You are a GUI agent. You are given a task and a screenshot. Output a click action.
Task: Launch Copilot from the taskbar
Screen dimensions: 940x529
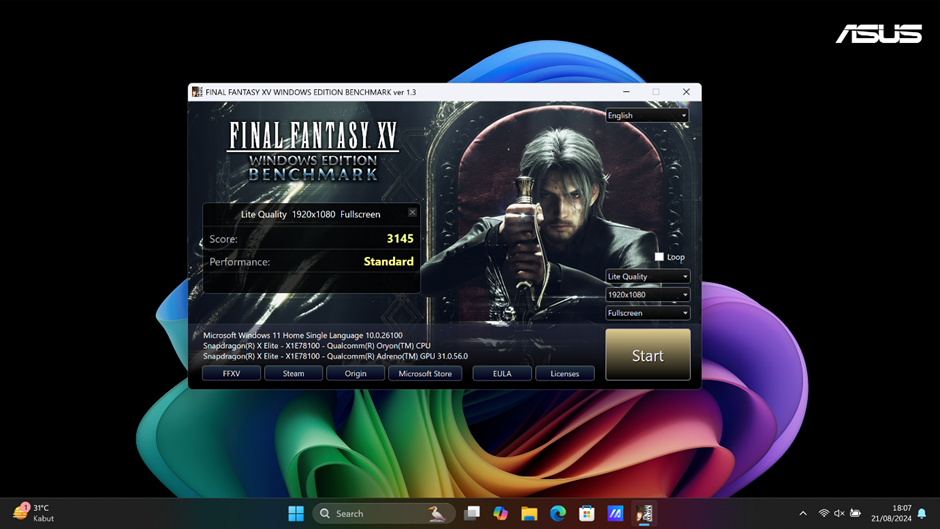click(501, 513)
